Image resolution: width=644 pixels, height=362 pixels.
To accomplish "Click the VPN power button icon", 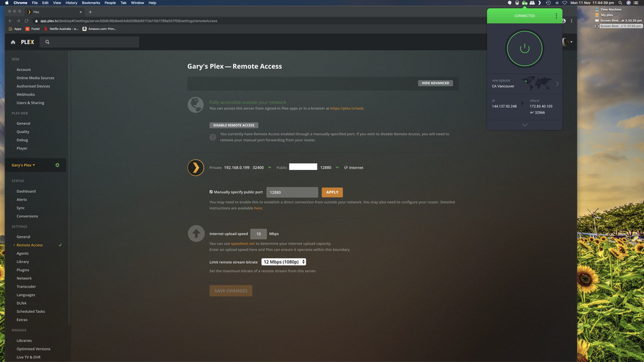I will pyautogui.click(x=524, y=48).
